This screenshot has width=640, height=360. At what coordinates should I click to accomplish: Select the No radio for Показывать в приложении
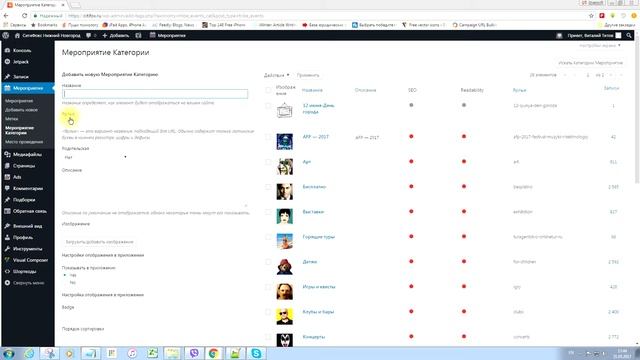65,282
